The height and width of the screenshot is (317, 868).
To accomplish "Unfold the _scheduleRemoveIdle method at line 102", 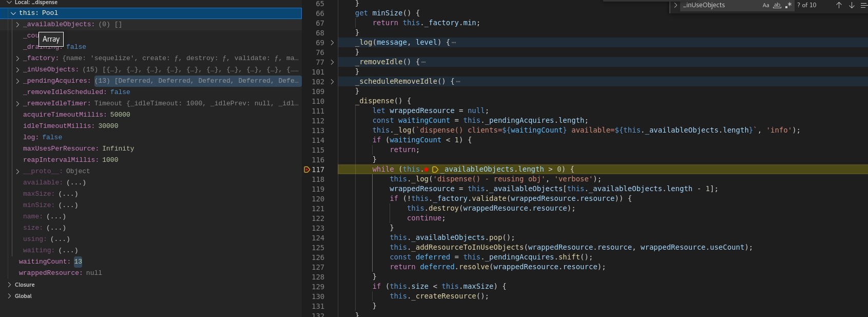I will coord(332,82).
